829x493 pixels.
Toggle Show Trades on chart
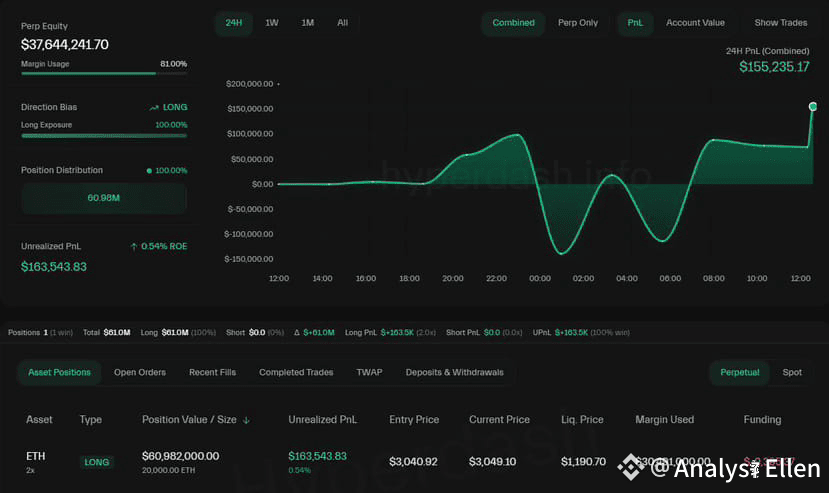(x=781, y=23)
